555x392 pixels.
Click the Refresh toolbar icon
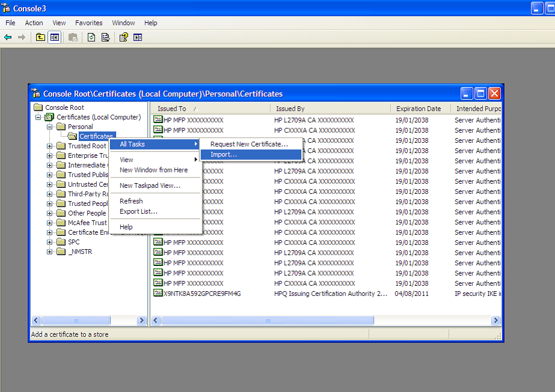[91, 37]
